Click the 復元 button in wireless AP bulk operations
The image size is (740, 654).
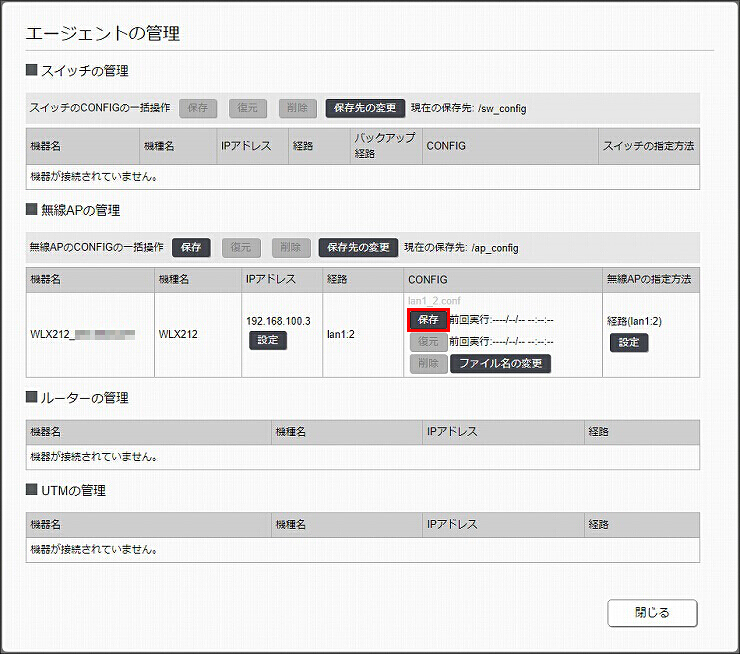(241, 247)
